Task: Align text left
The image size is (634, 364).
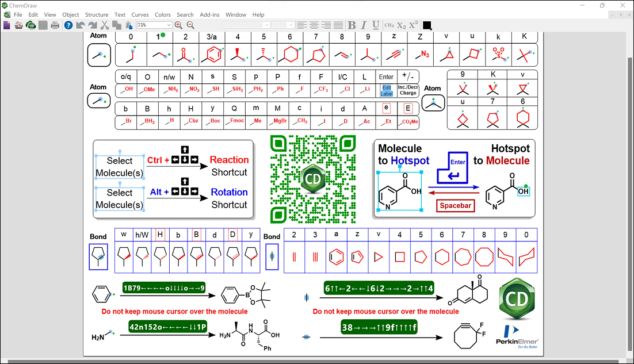Action: (301, 25)
